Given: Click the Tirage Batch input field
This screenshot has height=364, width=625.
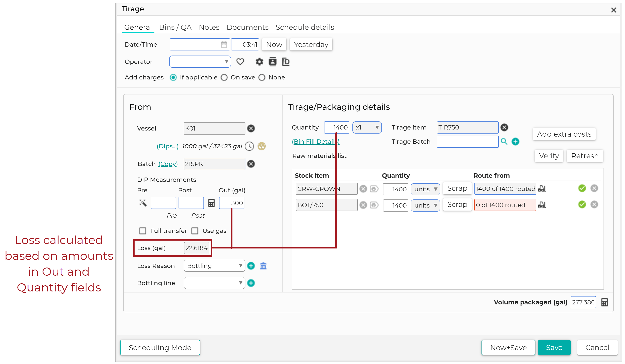Looking at the screenshot, I should coord(468,142).
